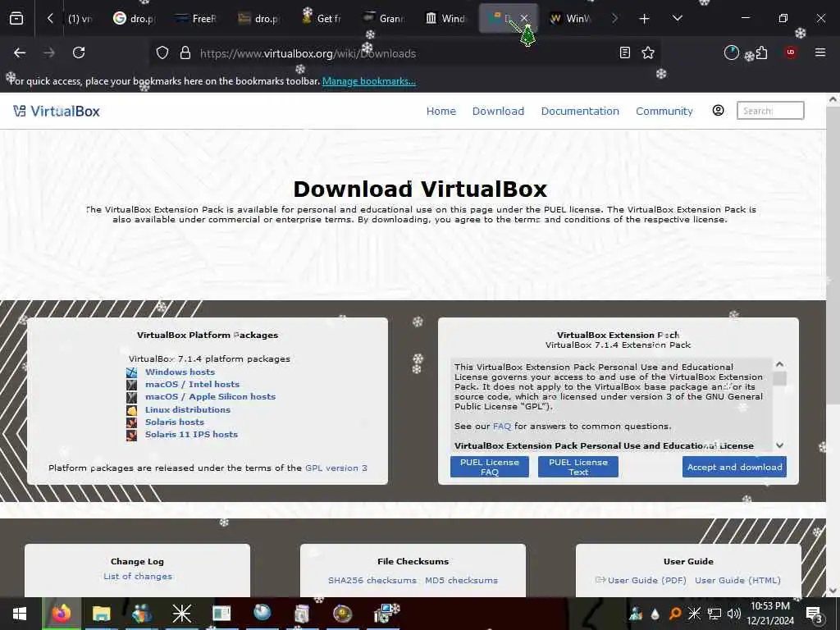Click into the site Search field

(x=770, y=111)
